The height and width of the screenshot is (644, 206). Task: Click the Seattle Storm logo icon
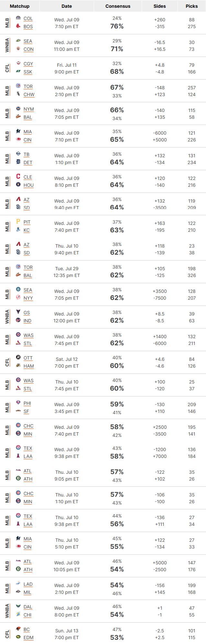click(x=18, y=41)
